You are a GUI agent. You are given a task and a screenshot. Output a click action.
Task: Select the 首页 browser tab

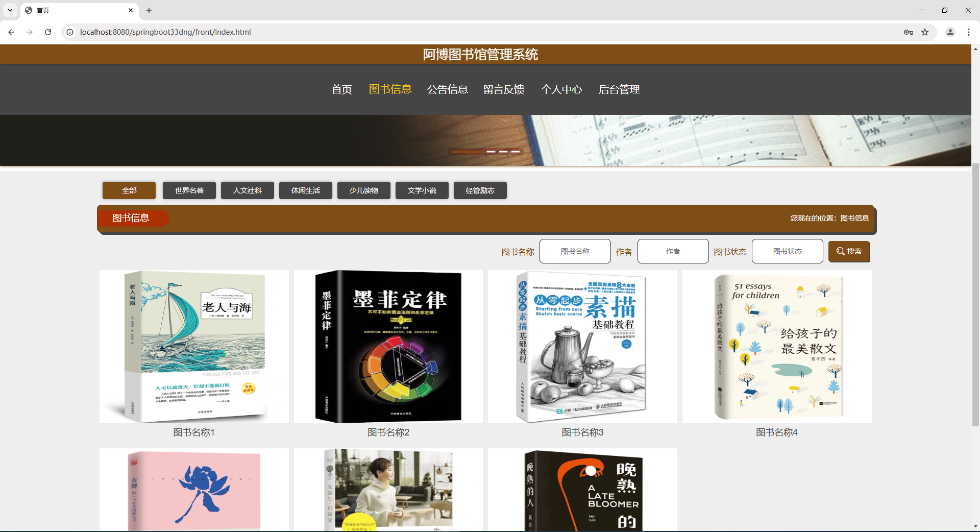[79, 10]
